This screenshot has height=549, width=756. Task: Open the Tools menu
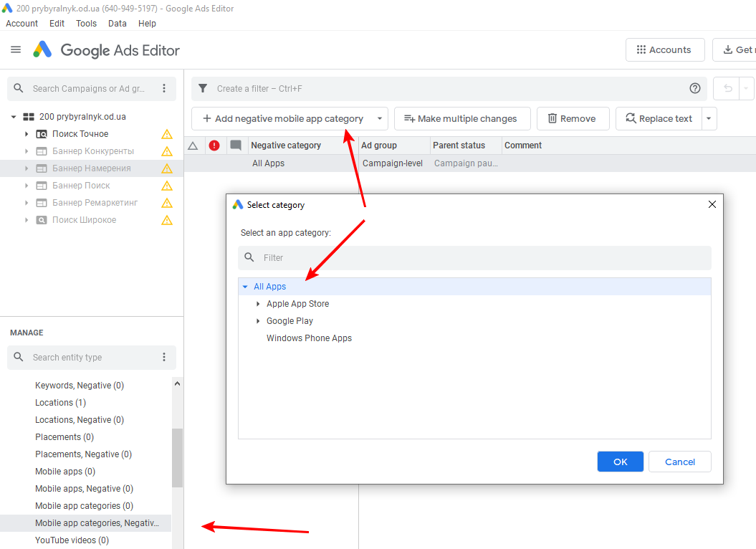(86, 23)
